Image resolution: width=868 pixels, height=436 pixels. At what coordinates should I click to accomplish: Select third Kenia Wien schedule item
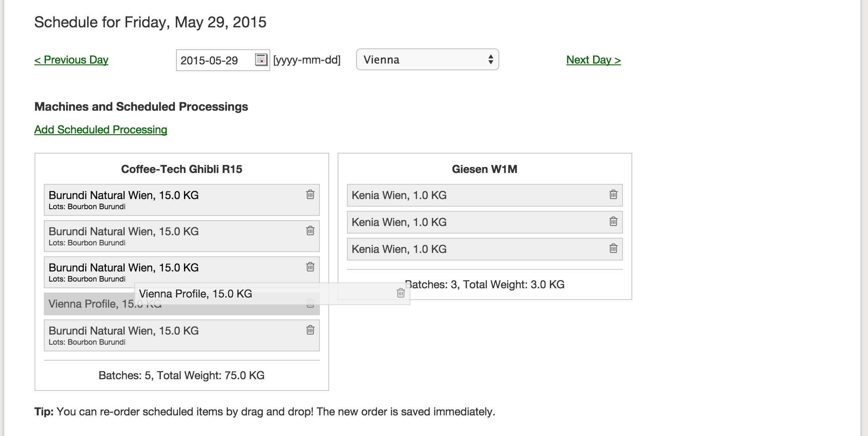(x=471, y=249)
